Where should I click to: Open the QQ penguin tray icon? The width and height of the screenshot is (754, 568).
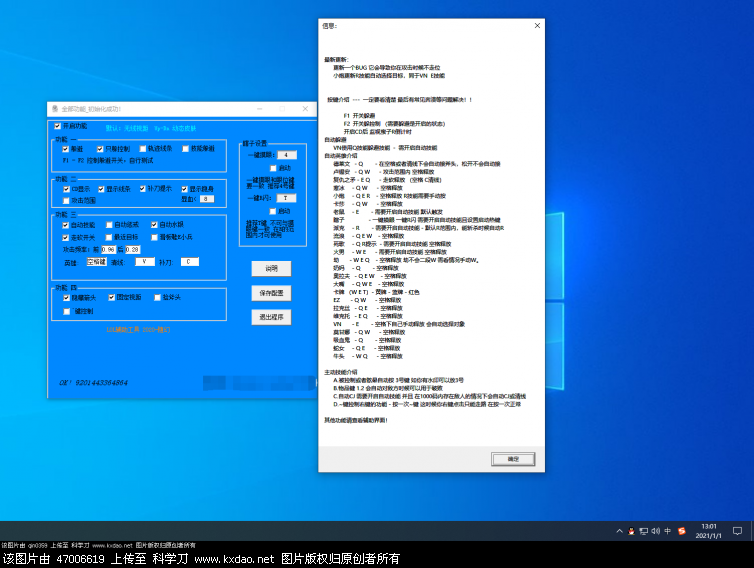coord(631,531)
